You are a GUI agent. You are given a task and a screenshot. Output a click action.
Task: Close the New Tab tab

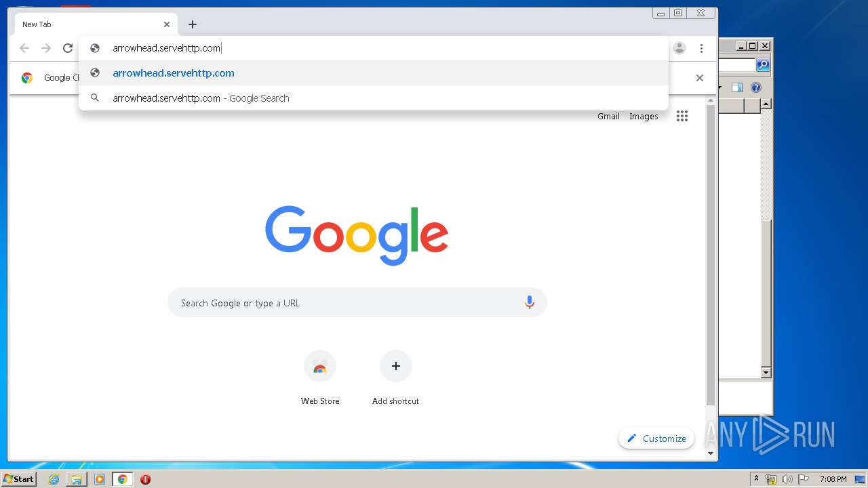[167, 24]
